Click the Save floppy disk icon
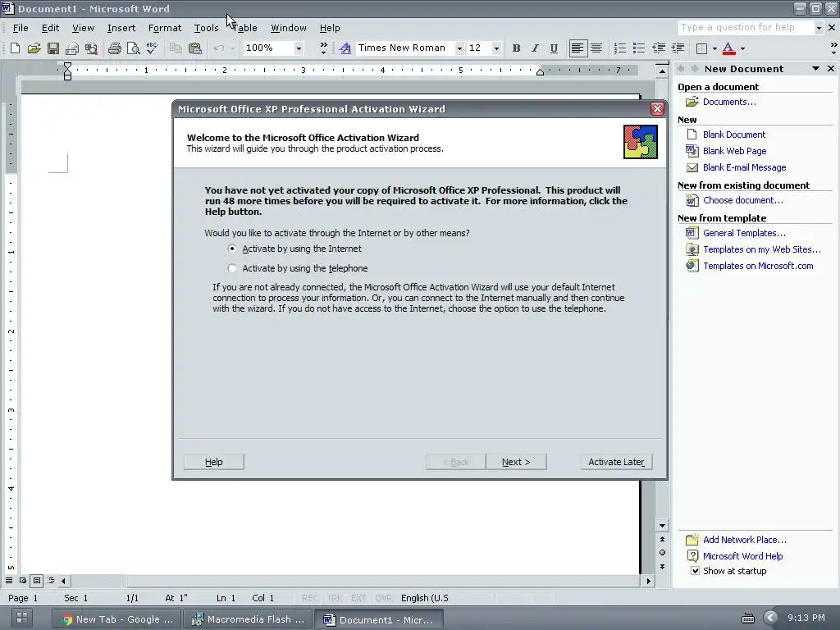Screen dimensions: 840x630 coord(53,48)
